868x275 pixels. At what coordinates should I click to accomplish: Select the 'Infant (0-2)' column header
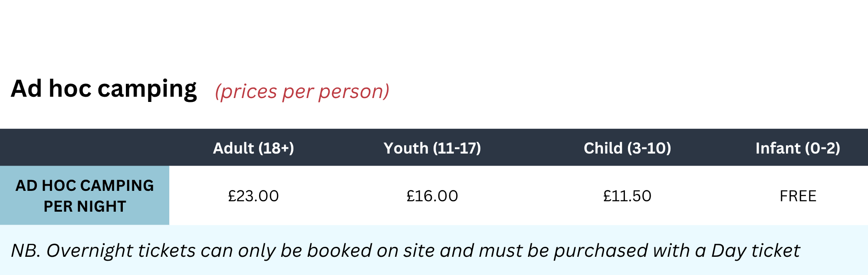pos(798,148)
